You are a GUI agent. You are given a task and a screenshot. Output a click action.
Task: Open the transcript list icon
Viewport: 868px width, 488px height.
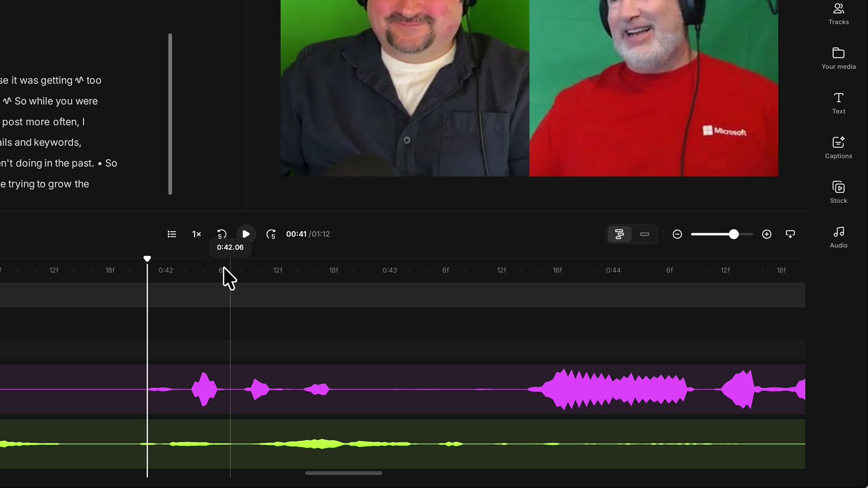[x=172, y=234]
